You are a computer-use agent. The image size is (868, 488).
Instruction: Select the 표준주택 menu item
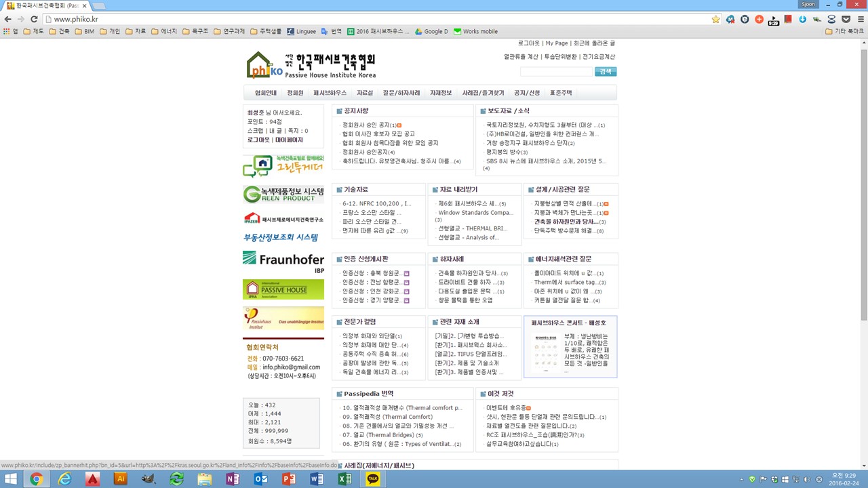pyautogui.click(x=561, y=93)
